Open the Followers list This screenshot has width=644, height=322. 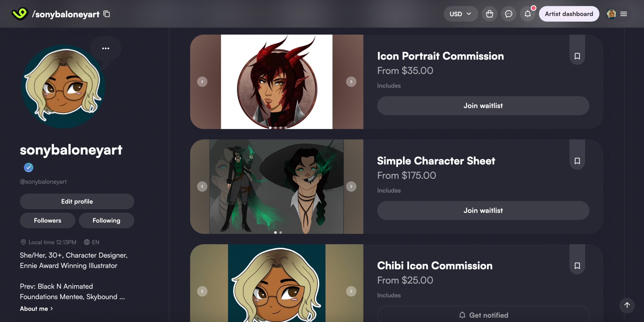coord(47,220)
